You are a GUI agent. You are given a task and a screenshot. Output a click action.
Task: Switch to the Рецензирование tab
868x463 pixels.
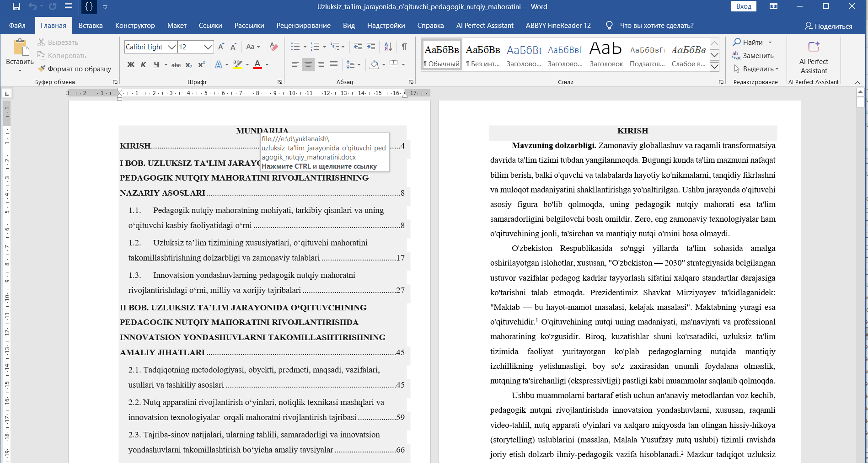coord(304,26)
